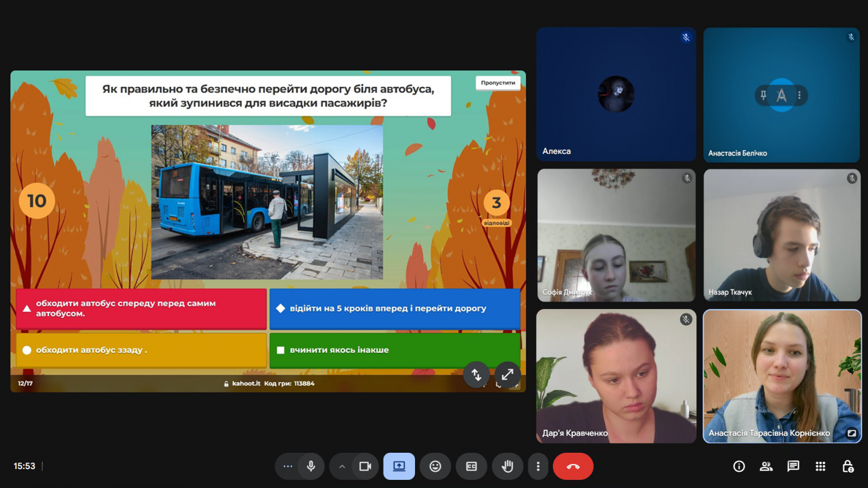Open more options vertical dots menu

538,466
